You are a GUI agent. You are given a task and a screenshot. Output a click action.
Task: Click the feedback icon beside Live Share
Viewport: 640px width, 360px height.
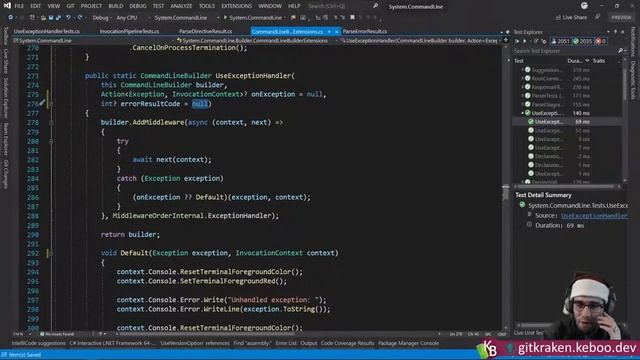pos(598,17)
